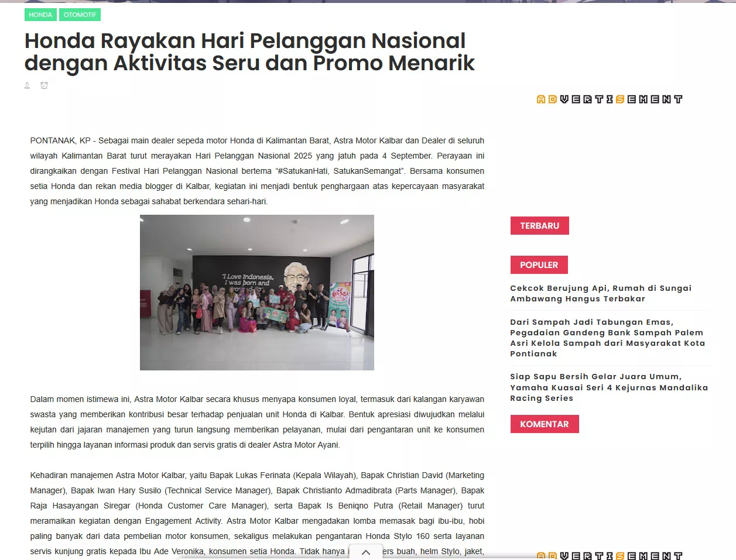Click paragraph starting Dalam momen istimewa ini
The image size is (736, 560).
pos(257,422)
